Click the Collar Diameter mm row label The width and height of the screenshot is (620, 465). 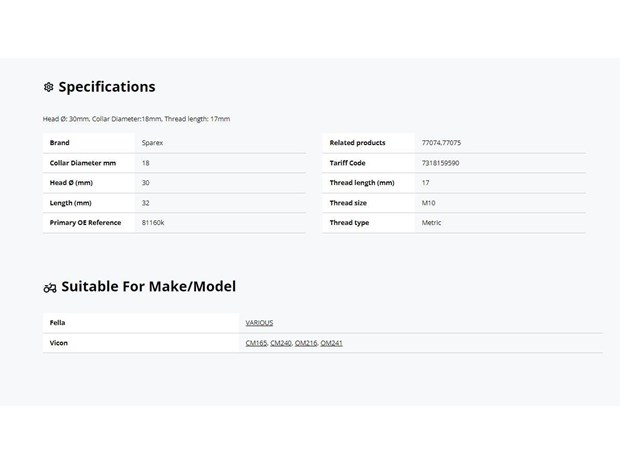[x=83, y=163]
